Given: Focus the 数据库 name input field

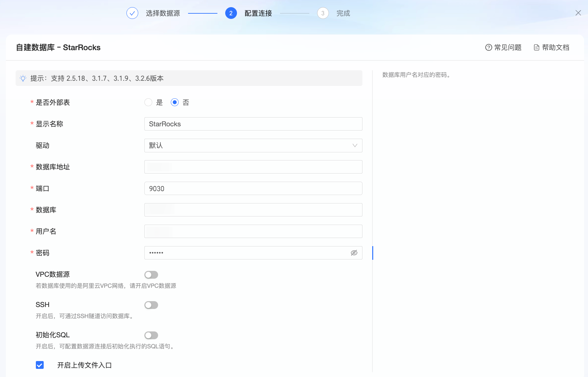Looking at the screenshot, I should click(253, 210).
